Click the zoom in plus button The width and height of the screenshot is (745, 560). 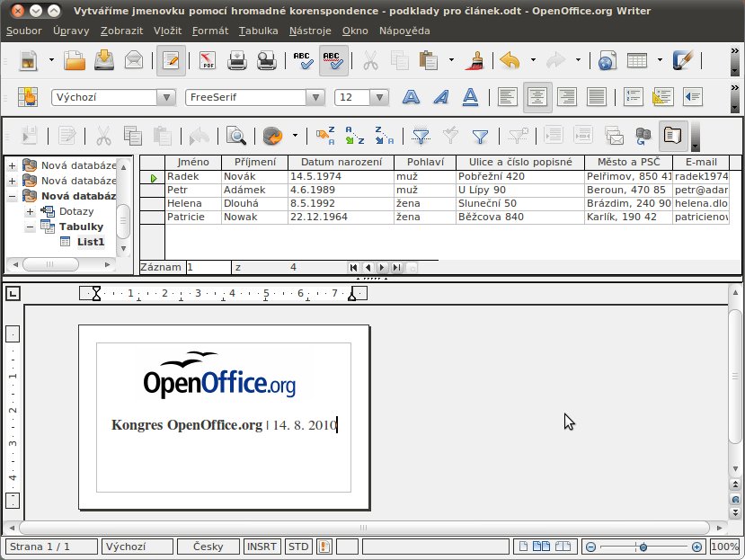click(696, 547)
